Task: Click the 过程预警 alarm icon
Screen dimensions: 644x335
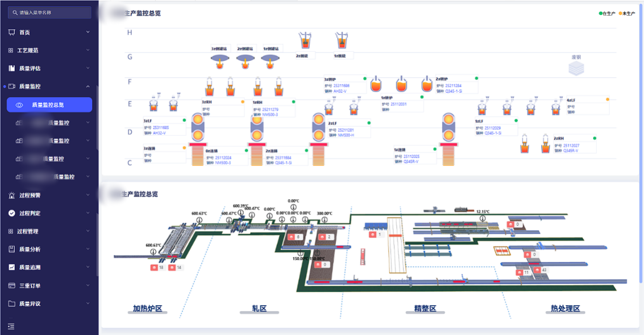Action: [12, 195]
